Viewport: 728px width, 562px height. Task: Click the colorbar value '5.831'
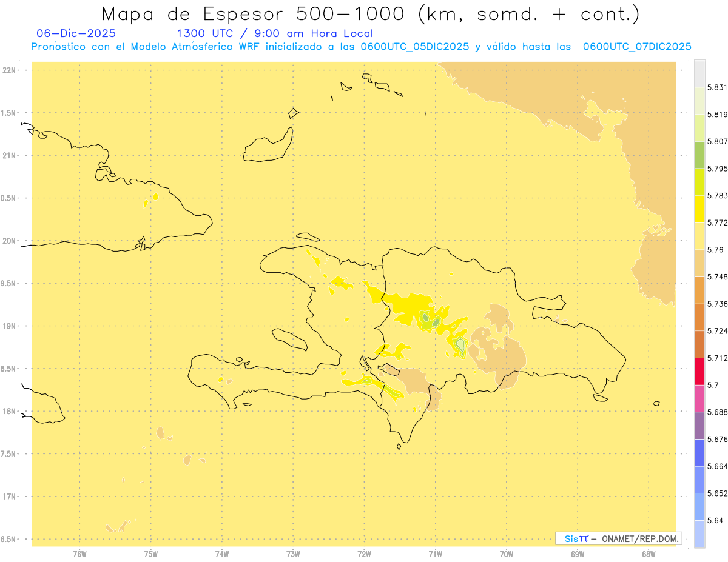[x=717, y=87]
